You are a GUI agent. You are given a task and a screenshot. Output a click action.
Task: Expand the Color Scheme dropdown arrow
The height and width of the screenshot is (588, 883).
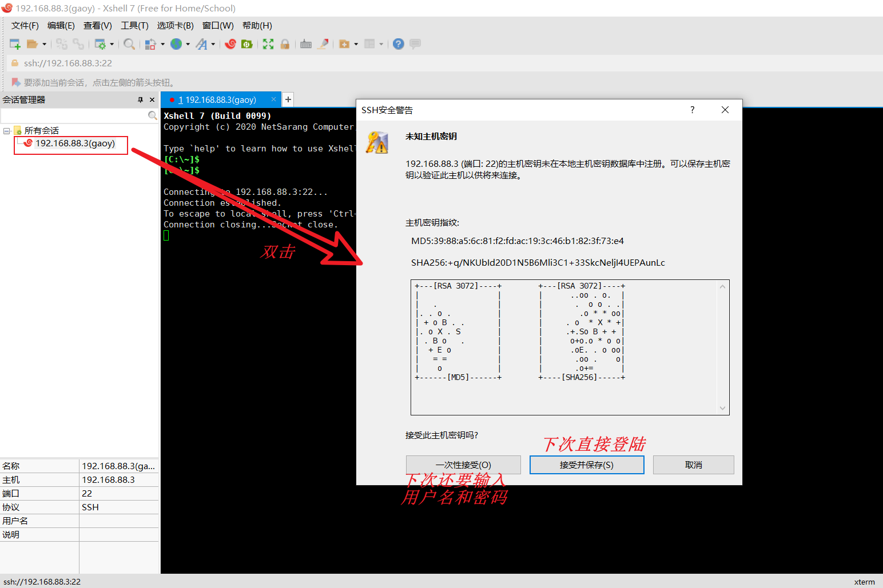(x=162, y=44)
